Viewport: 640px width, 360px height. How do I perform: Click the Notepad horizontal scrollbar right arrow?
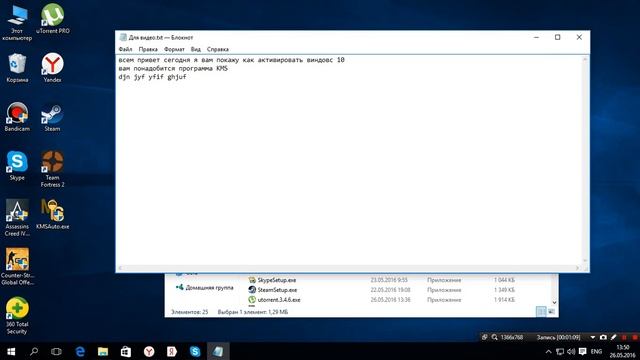pyautogui.click(x=578, y=268)
